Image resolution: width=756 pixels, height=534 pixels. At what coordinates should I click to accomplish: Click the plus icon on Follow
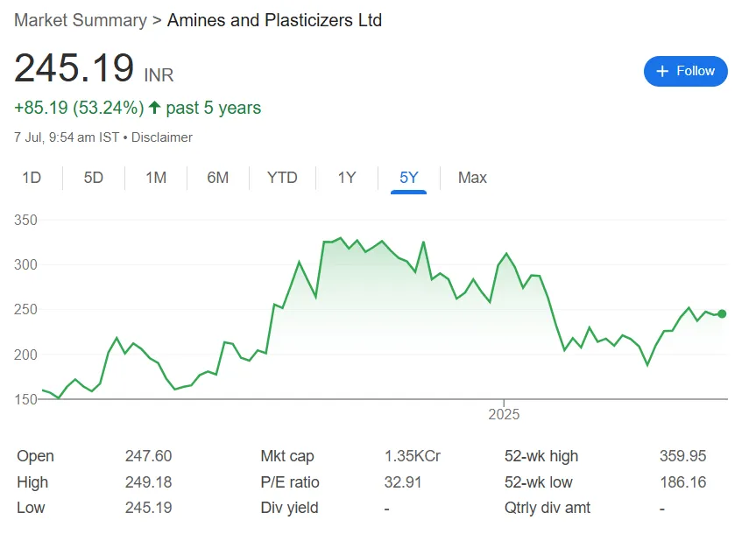tap(662, 71)
